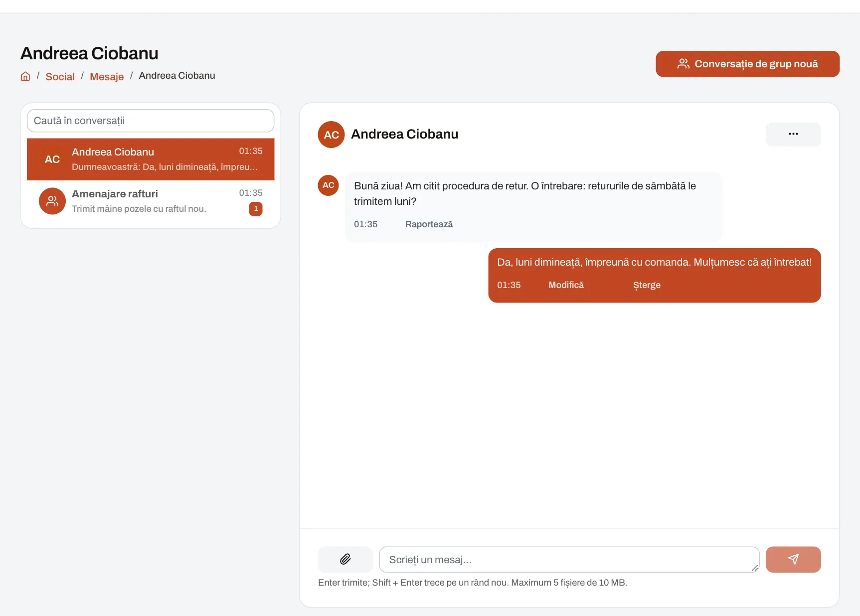Click the AC avatar in conversation list
Screen dimensions: 860x616
tap(52, 159)
